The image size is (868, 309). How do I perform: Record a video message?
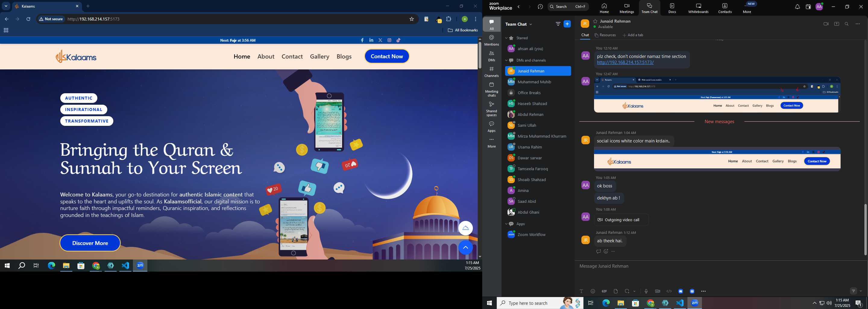[657, 291]
